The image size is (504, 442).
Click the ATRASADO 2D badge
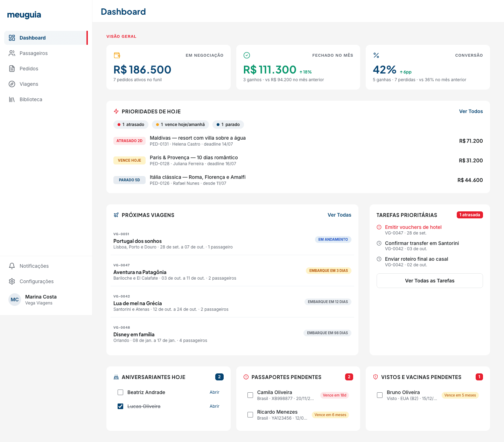tap(129, 141)
